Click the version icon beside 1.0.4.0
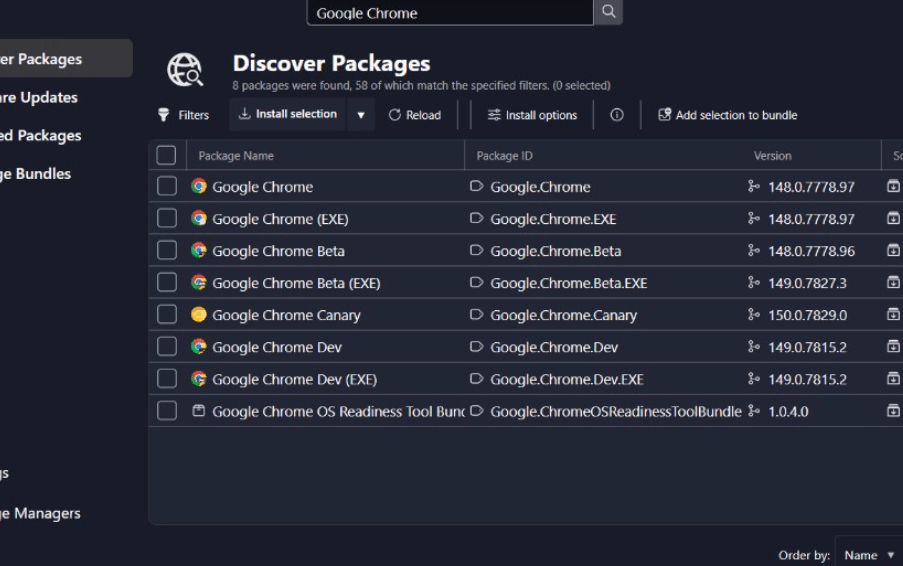Viewport: 903px width, 566px height. point(753,411)
